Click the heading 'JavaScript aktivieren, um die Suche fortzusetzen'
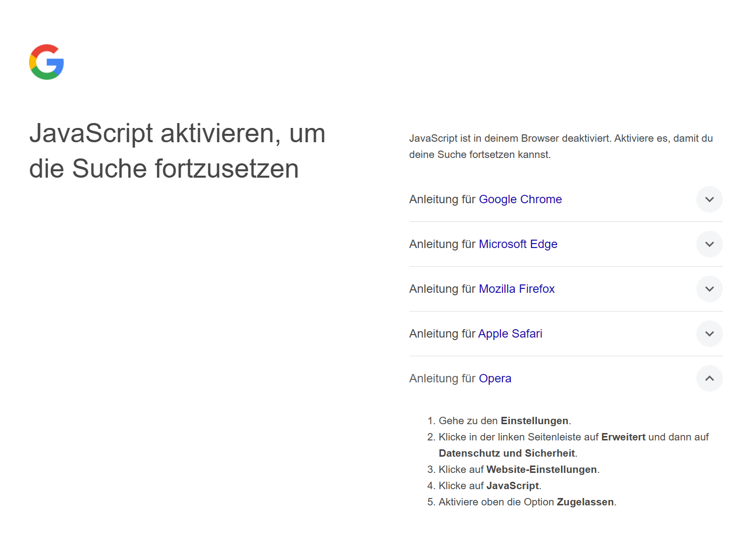 pos(177,151)
